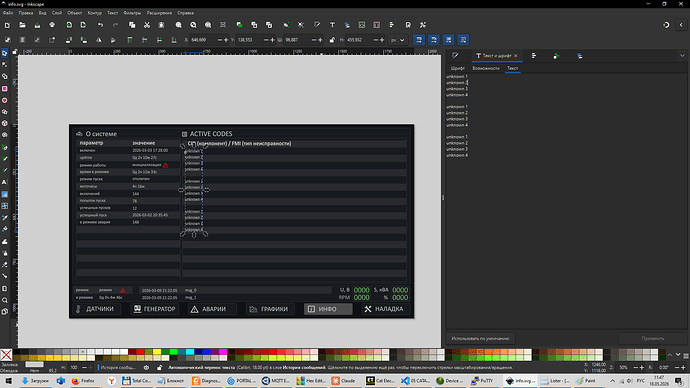Viewport: 690px width, 388px height.
Task: Redo the last undone action
Action: point(115,25)
